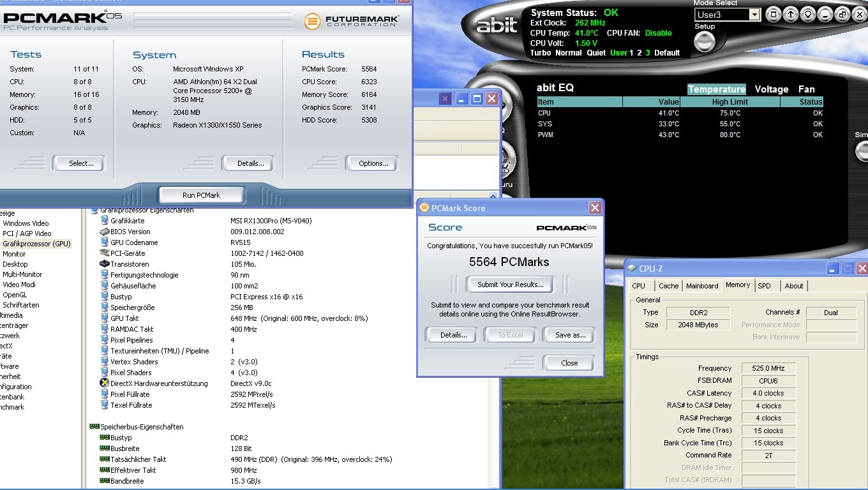Click the abit Setup knob
The width and height of the screenshot is (868, 490).
(x=705, y=41)
